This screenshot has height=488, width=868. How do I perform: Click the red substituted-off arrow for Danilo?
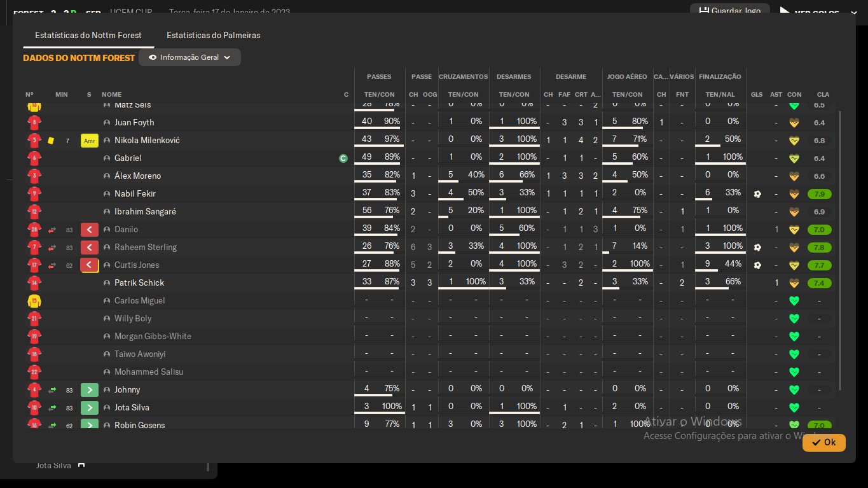(x=90, y=230)
